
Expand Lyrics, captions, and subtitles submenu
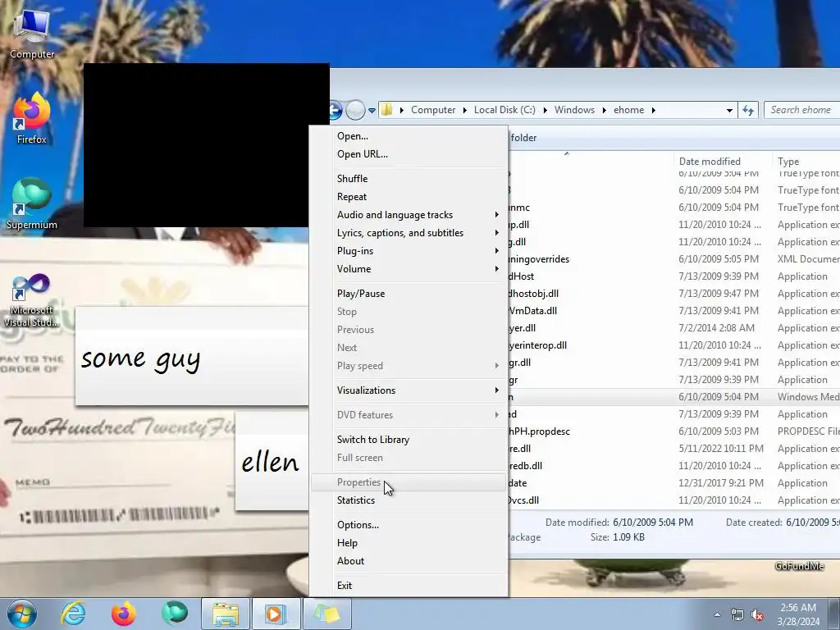pyautogui.click(x=409, y=233)
